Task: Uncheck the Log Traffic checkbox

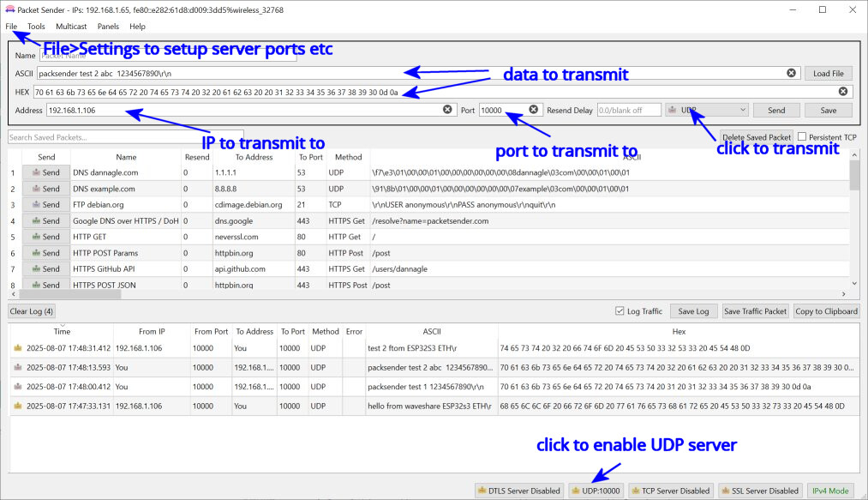Action: pos(619,311)
